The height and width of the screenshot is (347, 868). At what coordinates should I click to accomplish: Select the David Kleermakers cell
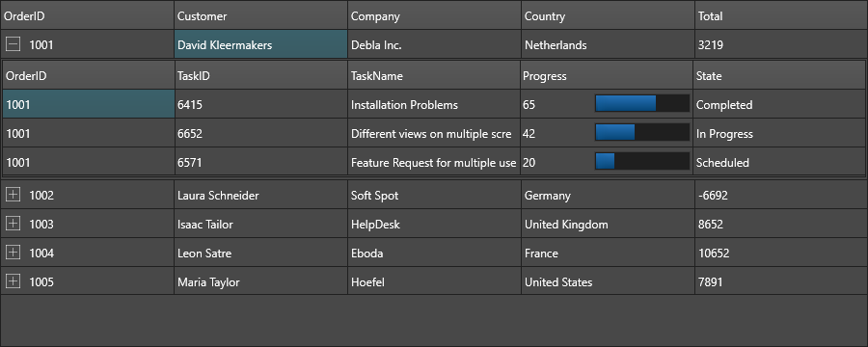[x=260, y=44]
